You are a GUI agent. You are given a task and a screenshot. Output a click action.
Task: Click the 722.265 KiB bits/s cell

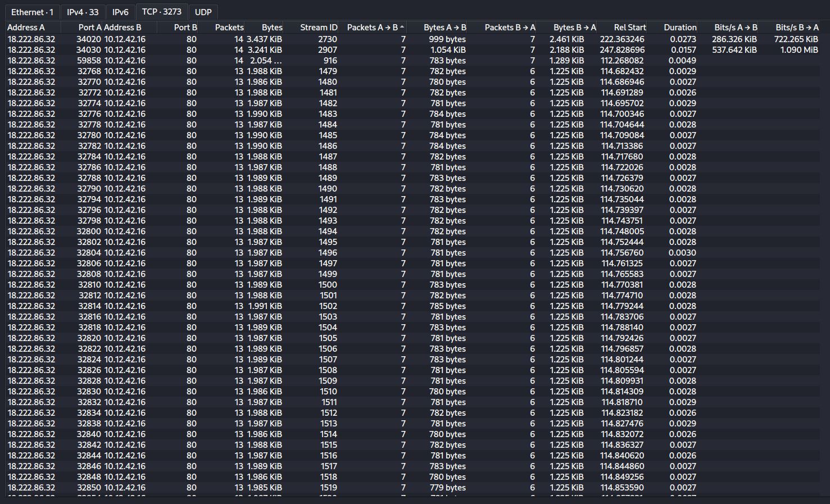point(796,39)
